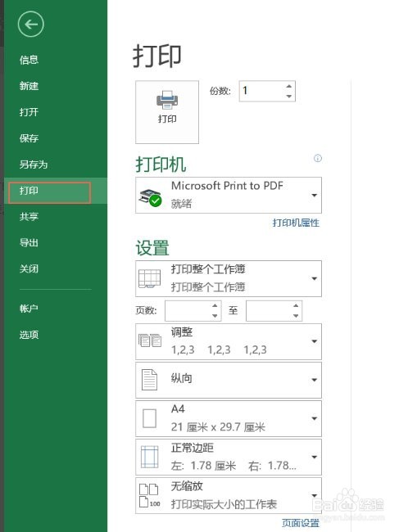Expand the 正常边距 margins dropdown
The width and height of the screenshot is (408, 532).
315,457
